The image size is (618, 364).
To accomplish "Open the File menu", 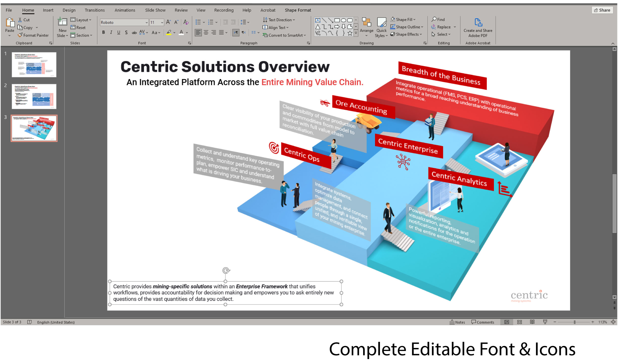I will tap(9, 10).
